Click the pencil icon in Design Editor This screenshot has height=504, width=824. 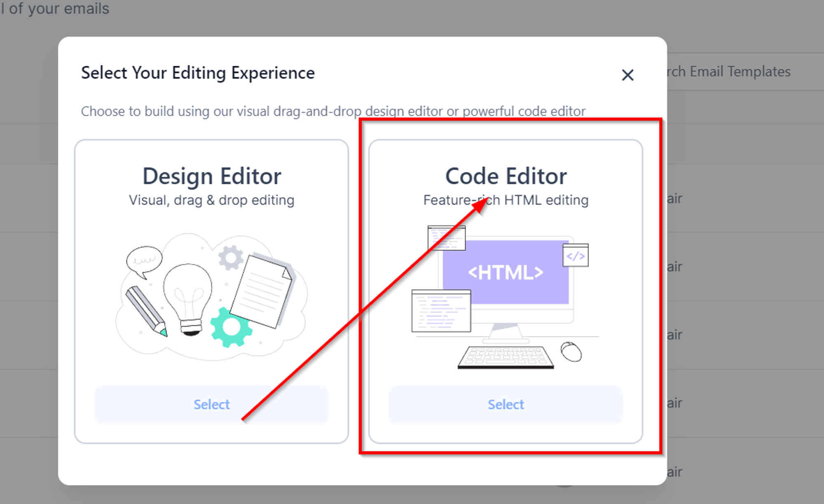147,311
